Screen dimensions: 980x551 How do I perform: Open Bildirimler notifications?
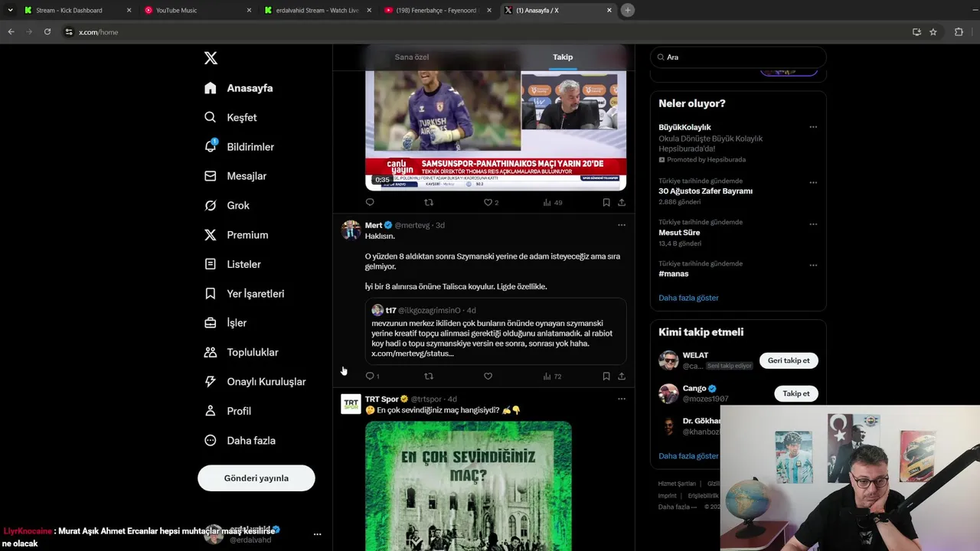click(239, 147)
